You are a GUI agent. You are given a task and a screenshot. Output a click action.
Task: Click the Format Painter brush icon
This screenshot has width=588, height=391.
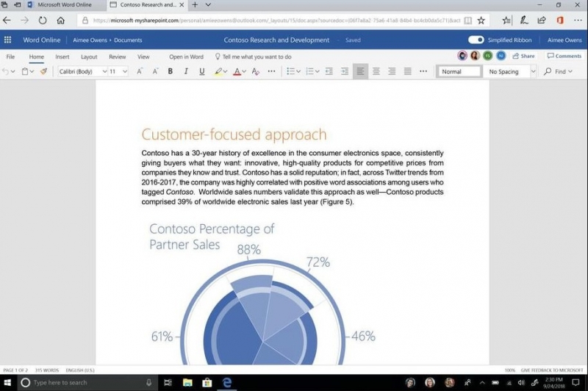[x=43, y=71]
